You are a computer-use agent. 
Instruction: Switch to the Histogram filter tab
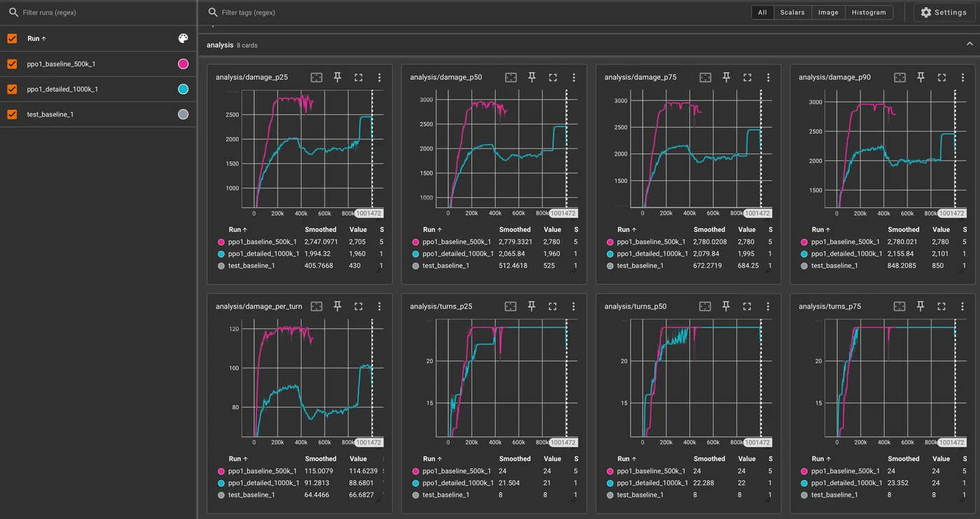(869, 13)
